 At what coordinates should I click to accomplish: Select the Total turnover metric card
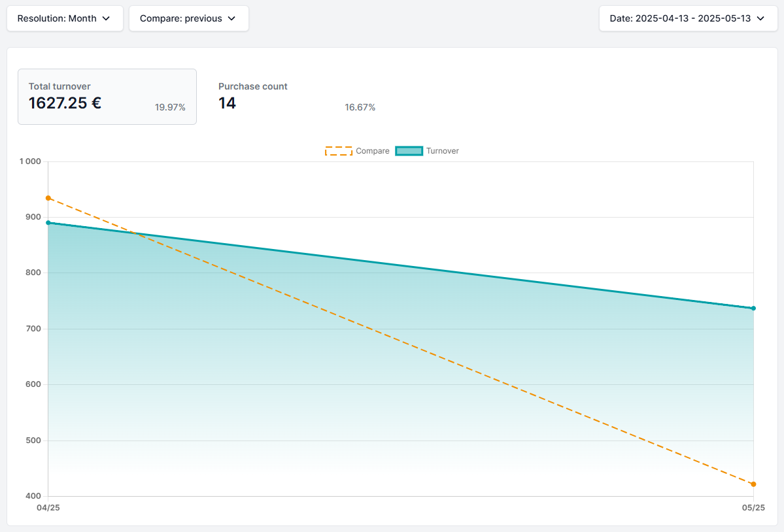pos(107,97)
